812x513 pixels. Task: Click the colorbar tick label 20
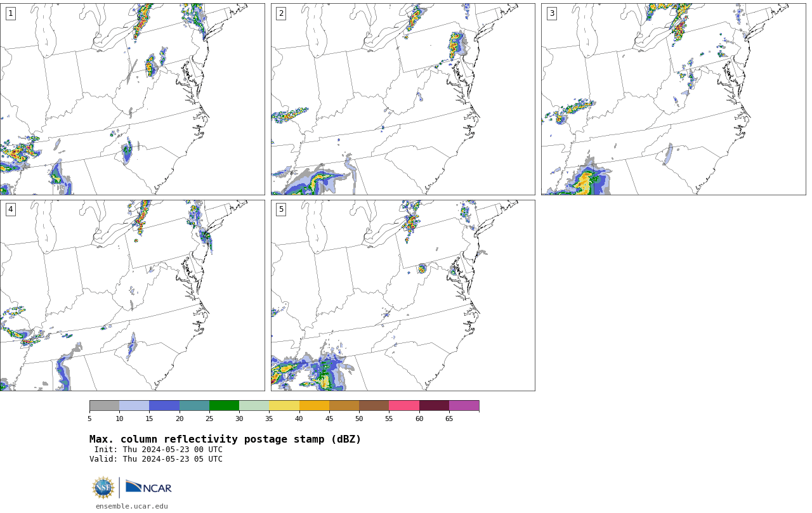pyautogui.click(x=180, y=419)
